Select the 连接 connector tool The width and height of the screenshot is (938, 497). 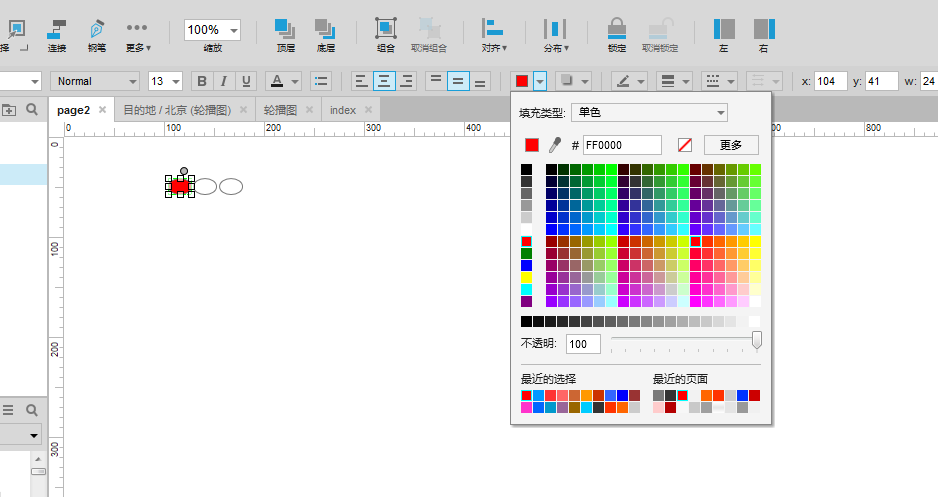click(57, 36)
